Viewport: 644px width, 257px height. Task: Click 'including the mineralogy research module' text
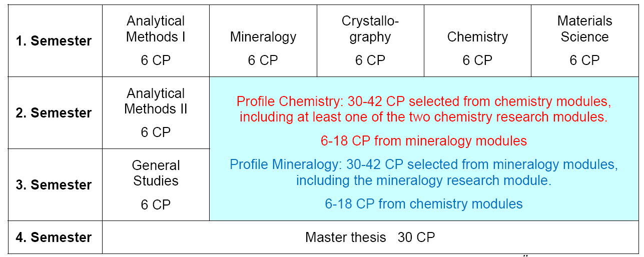(424, 180)
